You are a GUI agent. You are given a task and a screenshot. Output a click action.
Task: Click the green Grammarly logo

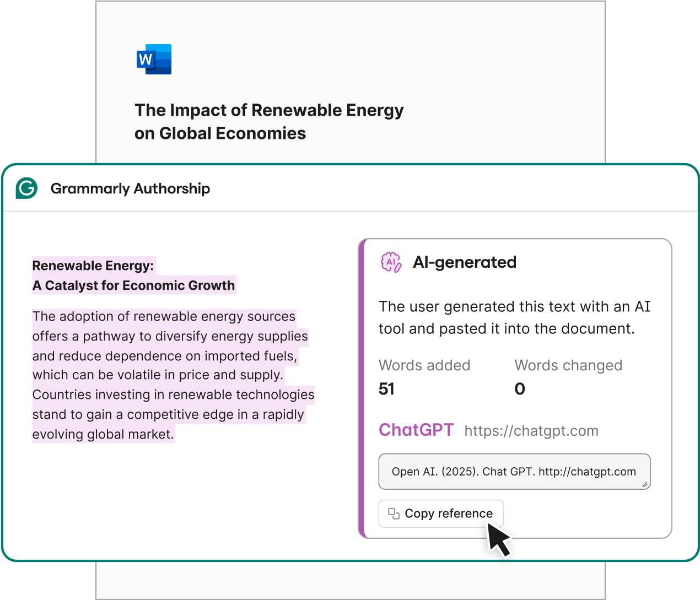(x=26, y=188)
